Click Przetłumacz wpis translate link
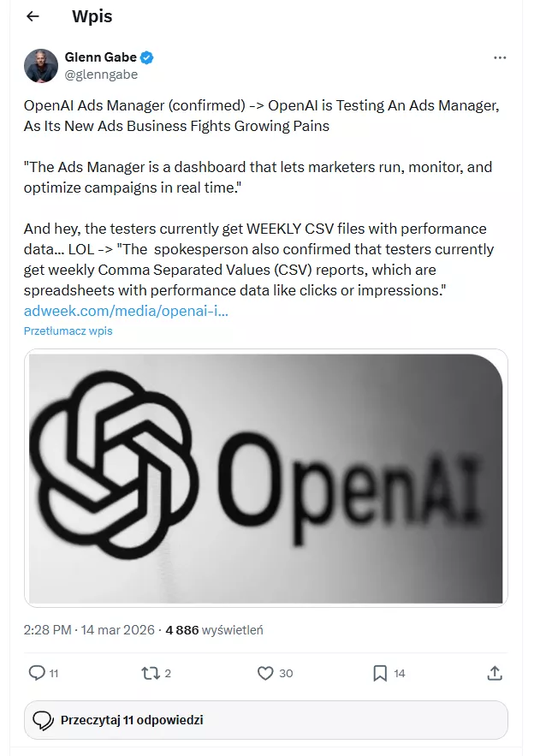Viewport: 534px width, 756px height. click(x=68, y=330)
